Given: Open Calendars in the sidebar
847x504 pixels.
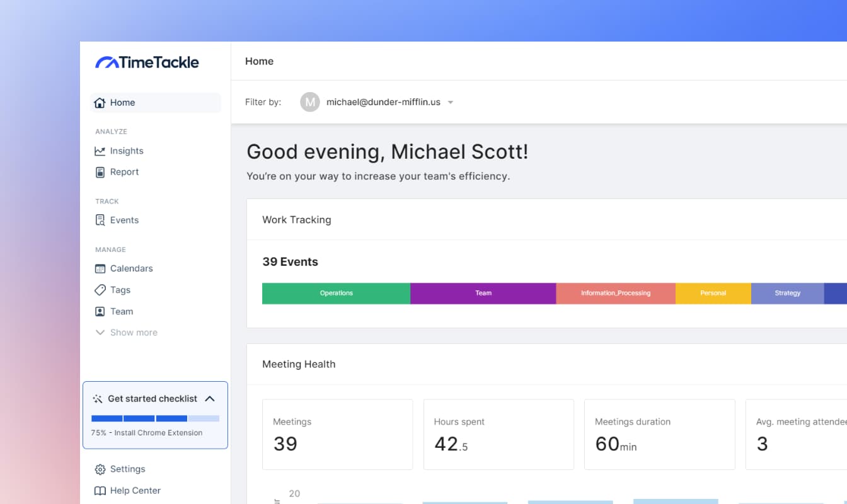Looking at the screenshot, I should pos(131,268).
